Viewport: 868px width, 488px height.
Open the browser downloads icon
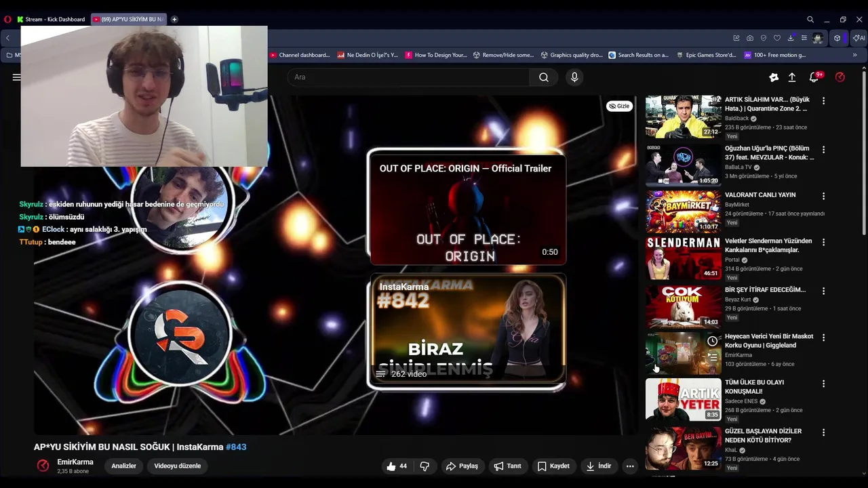click(x=791, y=38)
